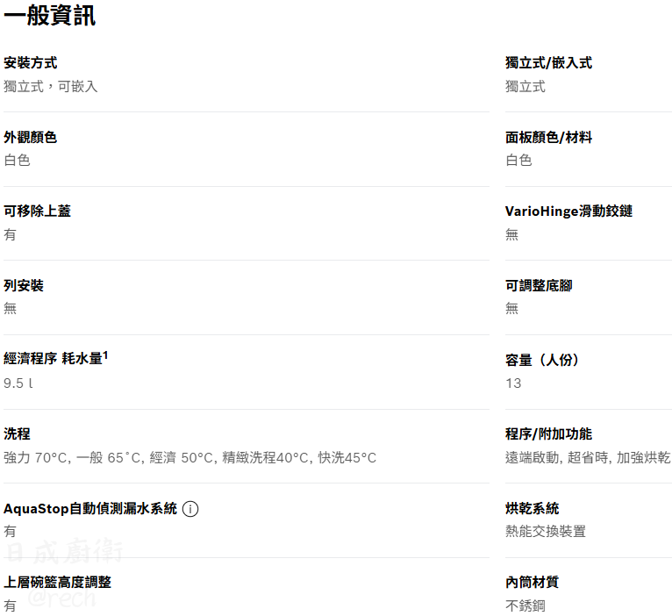Select the 安裝方式 label
The width and height of the screenshot is (672, 616).
coord(31,63)
